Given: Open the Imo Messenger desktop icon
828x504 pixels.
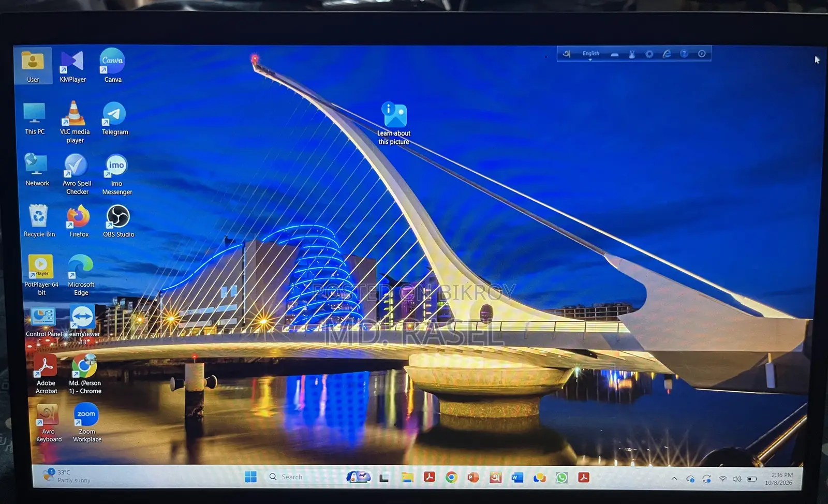Looking at the screenshot, I should [x=117, y=175].
